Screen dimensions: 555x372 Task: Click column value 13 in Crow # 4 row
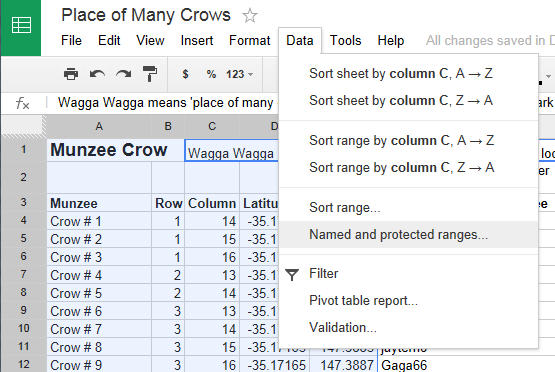[212, 275]
